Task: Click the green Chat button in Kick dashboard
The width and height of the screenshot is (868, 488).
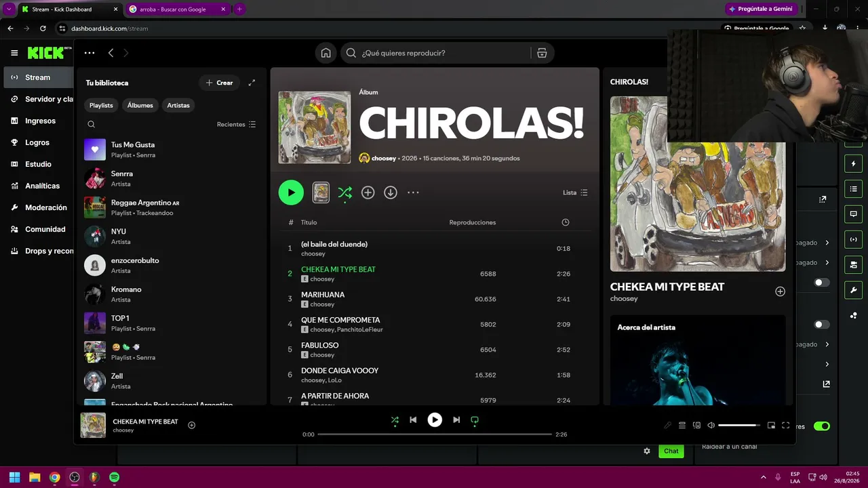Action: [x=671, y=451]
